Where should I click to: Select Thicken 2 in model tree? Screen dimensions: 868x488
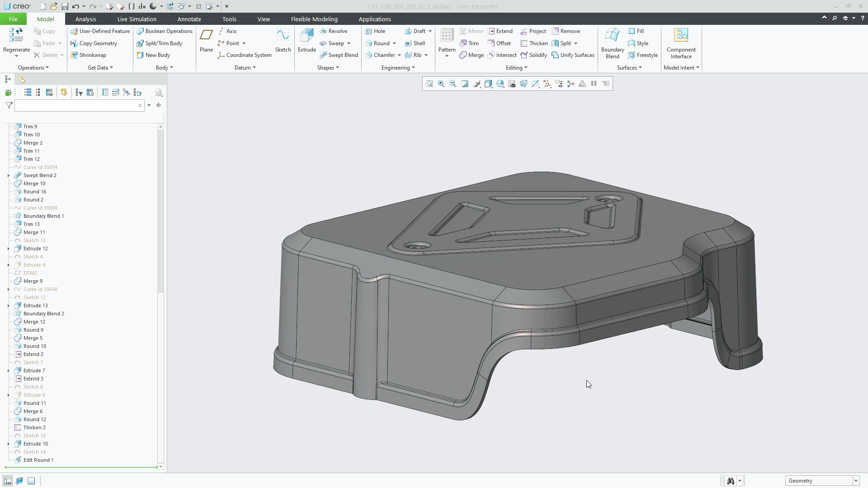(x=34, y=427)
